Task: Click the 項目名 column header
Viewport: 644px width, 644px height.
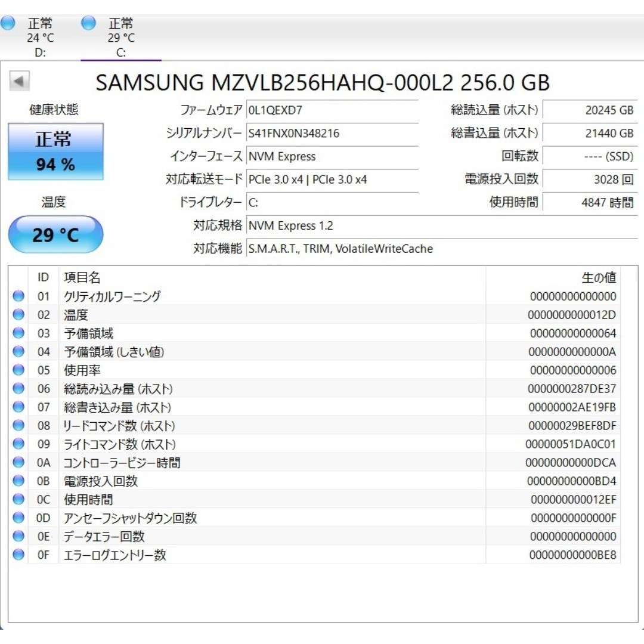Action: coord(273,277)
